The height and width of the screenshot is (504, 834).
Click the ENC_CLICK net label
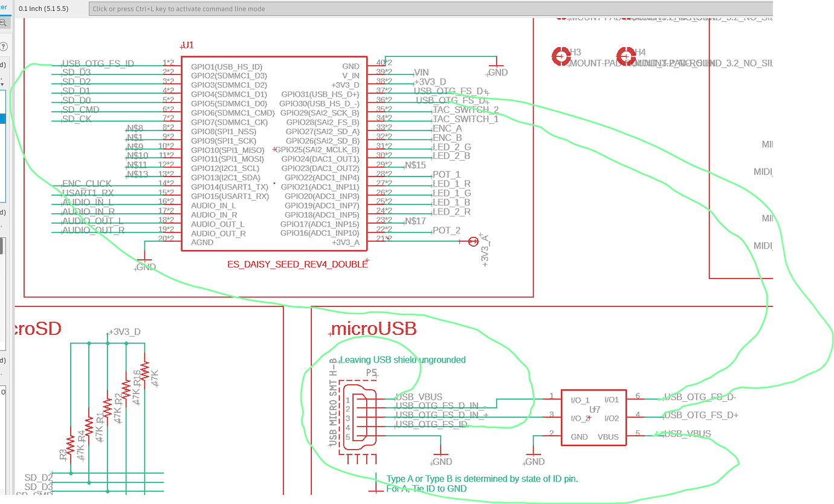(x=86, y=183)
